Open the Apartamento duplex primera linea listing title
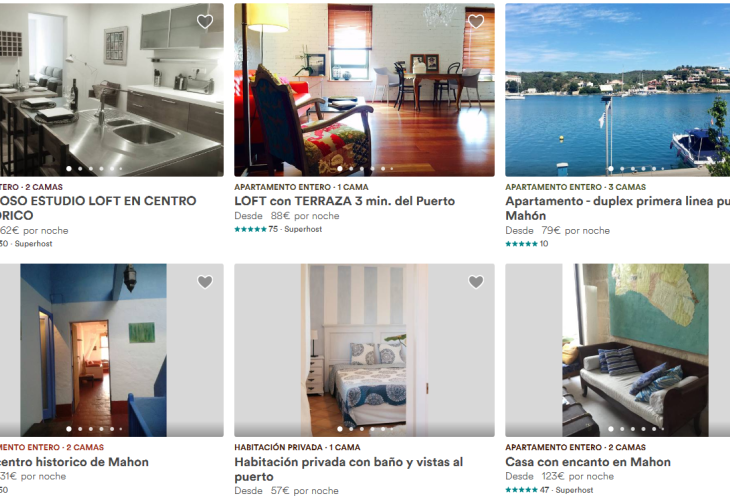This screenshot has height=500, width=730. click(x=618, y=208)
